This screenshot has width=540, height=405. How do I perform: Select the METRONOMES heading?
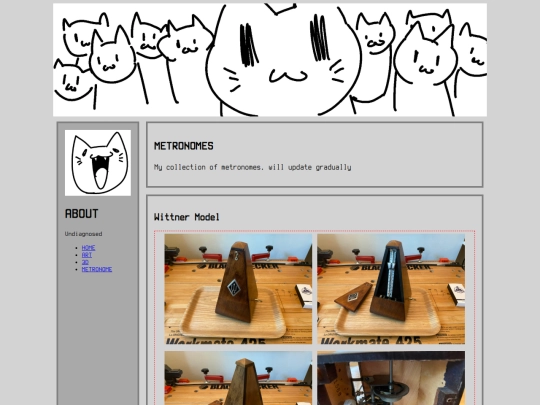(x=184, y=146)
